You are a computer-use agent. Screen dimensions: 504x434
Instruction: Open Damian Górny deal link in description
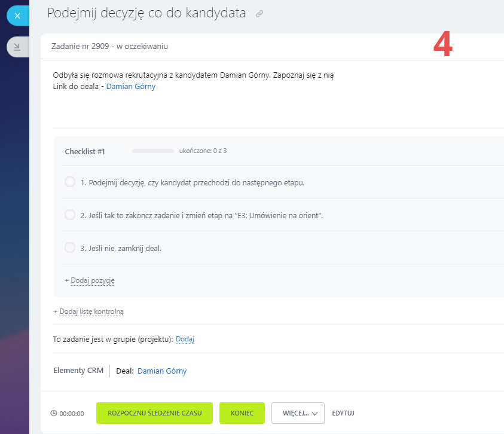coord(130,85)
